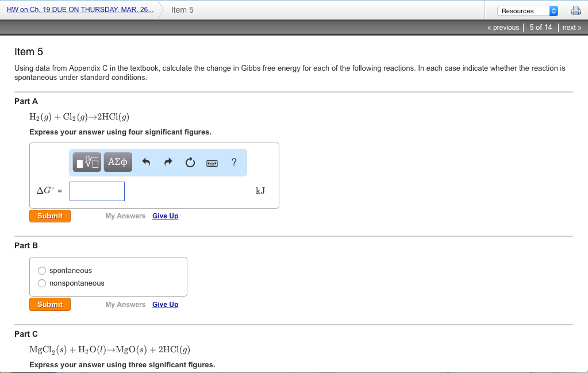Screen dimensions: 588x373
Task: Go to the next item
Action: click(571, 28)
